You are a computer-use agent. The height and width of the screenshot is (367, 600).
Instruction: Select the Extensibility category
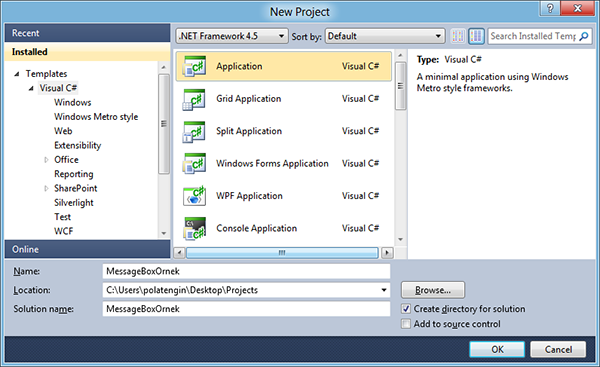(x=78, y=145)
